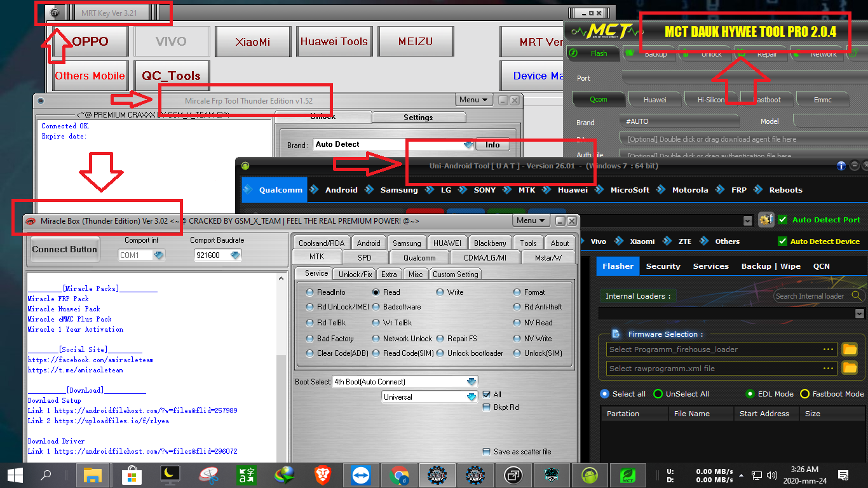Image resolution: width=868 pixels, height=488 pixels.
Task: Click the gear settings icon beside UAT port
Action: click(766, 220)
